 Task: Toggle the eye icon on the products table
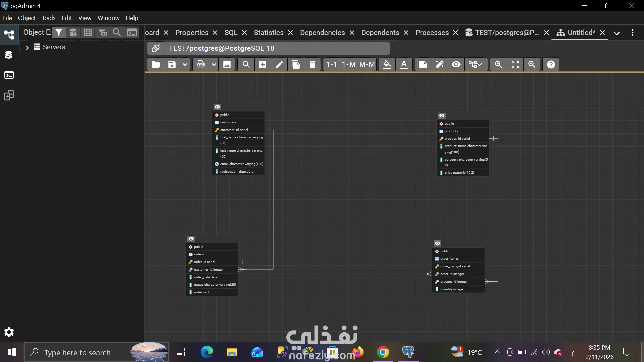coord(442,116)
